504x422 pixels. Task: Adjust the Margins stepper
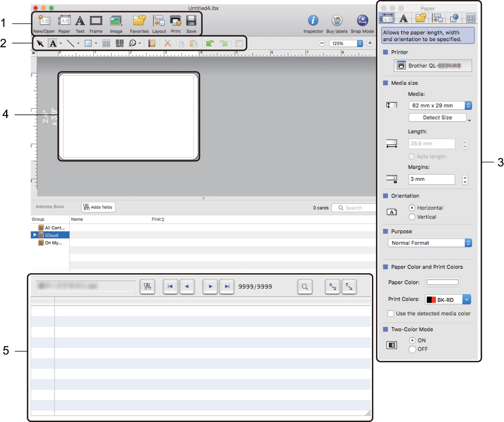(465, 180)
